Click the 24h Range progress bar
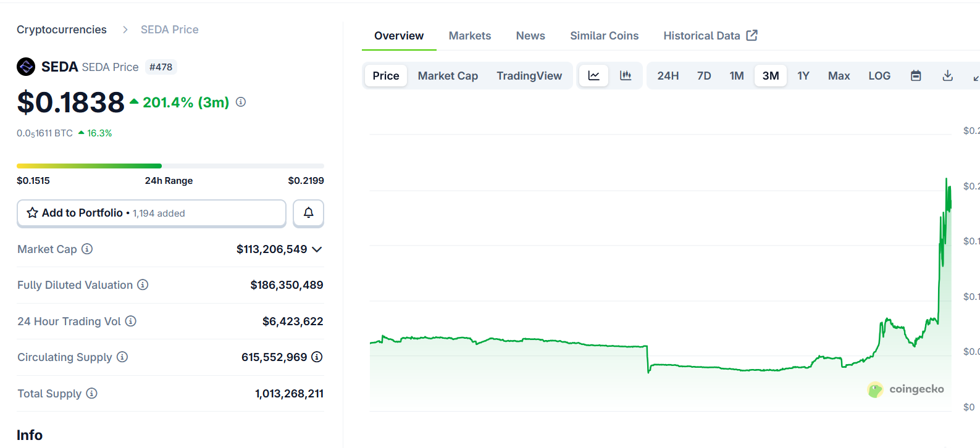The height and width of the screenshot is (448, 980). 170,166
